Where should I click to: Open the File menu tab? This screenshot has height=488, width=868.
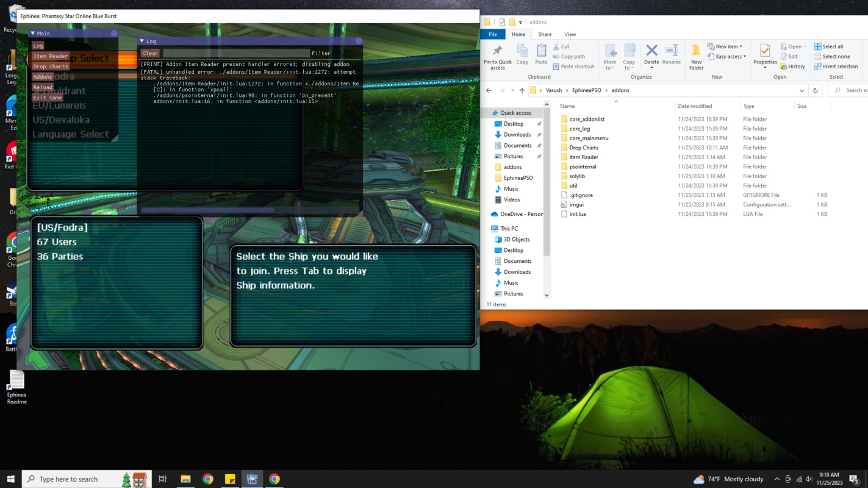(x=492, y=34)
